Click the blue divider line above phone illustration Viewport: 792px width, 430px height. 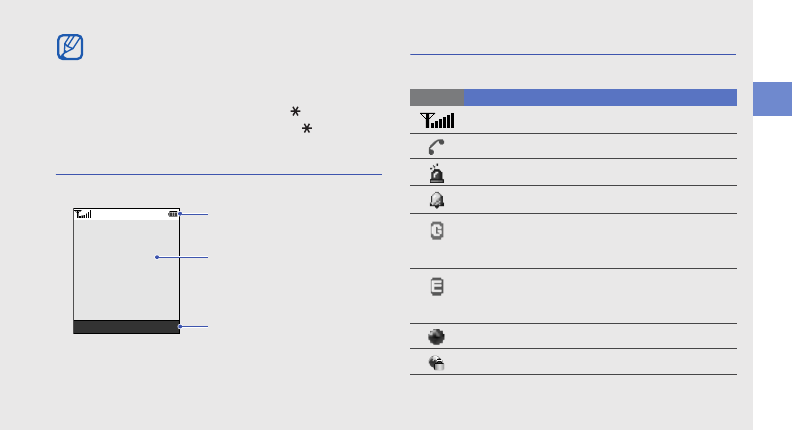(219, 175)
